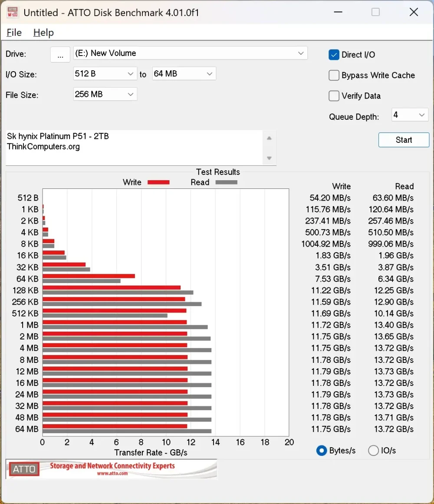The image size is (434, 504).
Task: Click the red Write legend swatch
Action: click(158, 182)
